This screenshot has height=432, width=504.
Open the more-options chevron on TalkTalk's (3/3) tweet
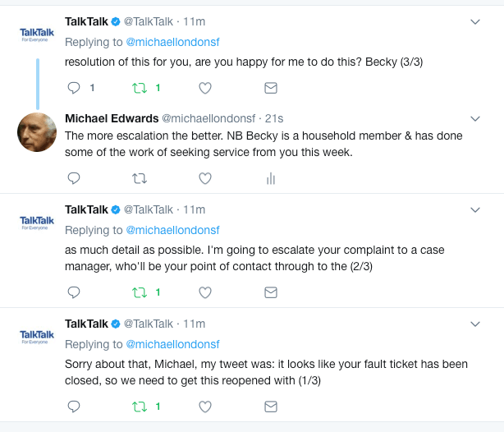(x=474, y=22)
